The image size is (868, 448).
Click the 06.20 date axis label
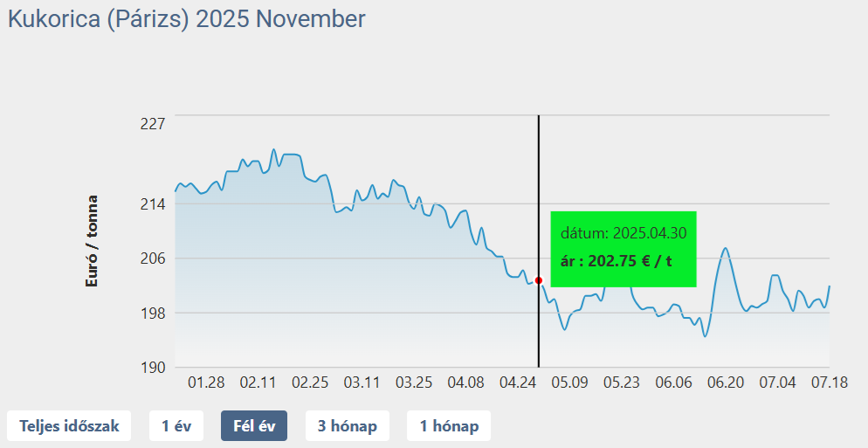pos(726,383)
